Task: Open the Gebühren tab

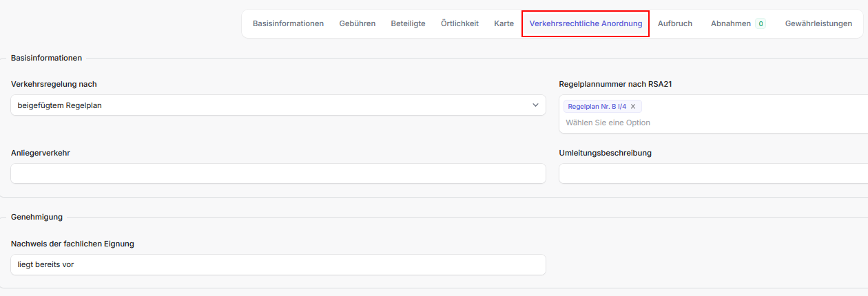Action: click(357, 23)
